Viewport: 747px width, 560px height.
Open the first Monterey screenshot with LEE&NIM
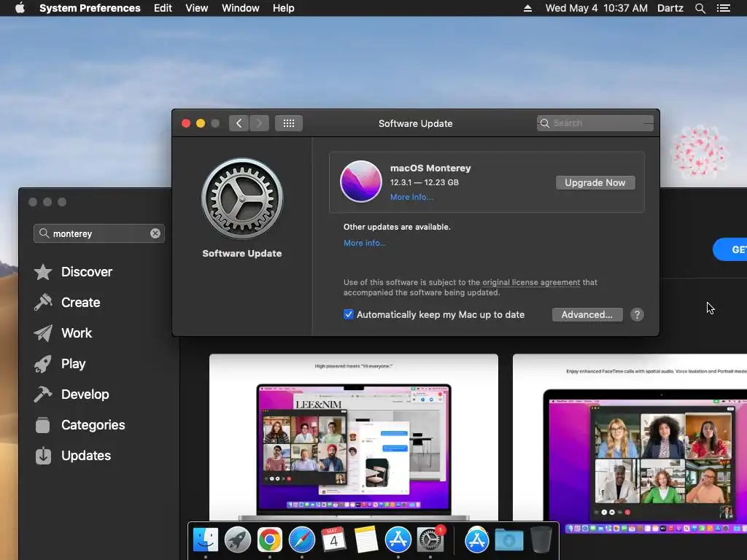(354, 437)
